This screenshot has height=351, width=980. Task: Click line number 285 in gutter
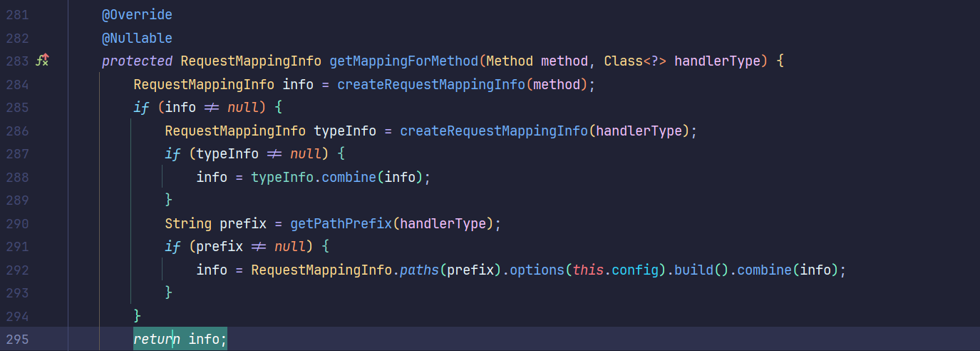(x=17, y=108)
